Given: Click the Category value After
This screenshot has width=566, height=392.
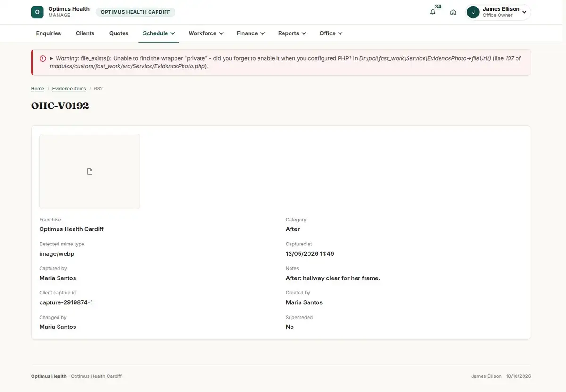Looking at the screenshot, I should (x=293, y=229).
